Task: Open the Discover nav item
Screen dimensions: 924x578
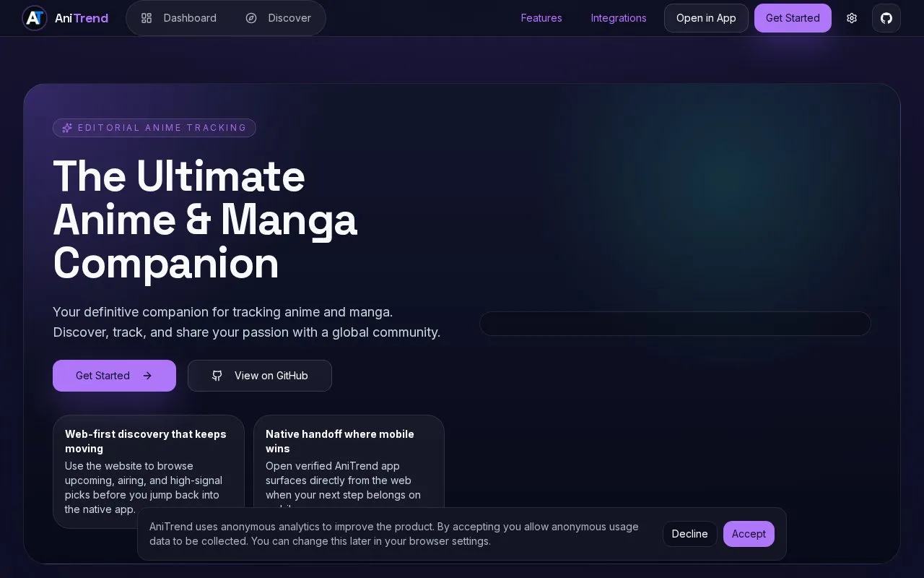Action: (278, 18)
